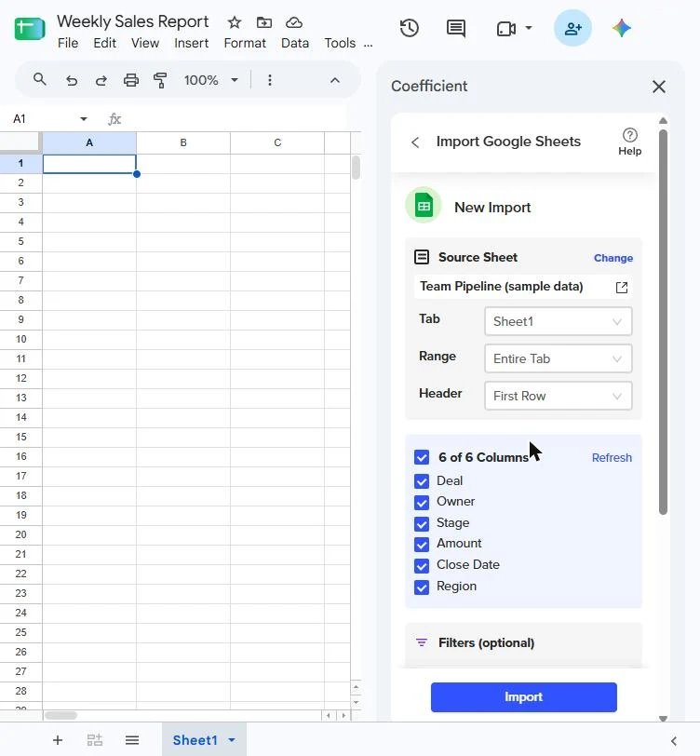Open the View menu
Image resolution: width=700 pixels, height=756 pixels.
[145, 44]
